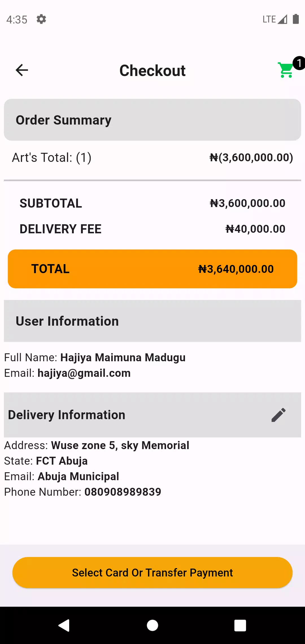Tap the orange TOTAL amount bar
This screenshot has height=644, width=305.
point(152,269)
